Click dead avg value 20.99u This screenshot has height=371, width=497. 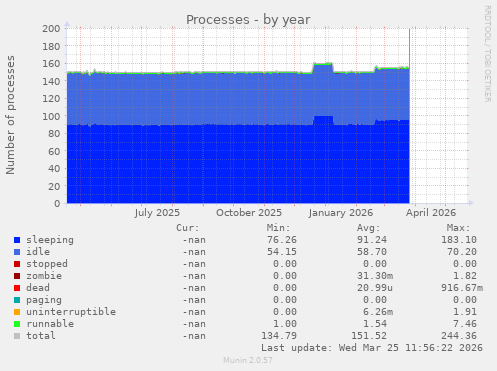click(375, 288)
